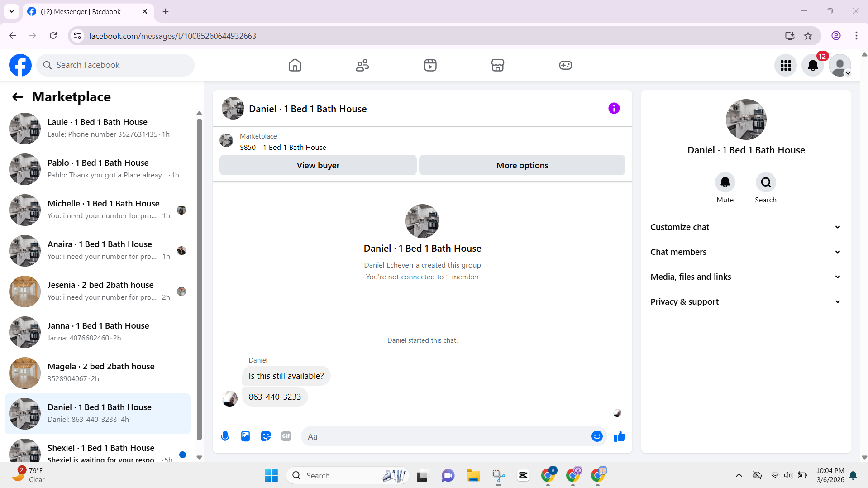
Task: Select Daniel 1 Bed 1 Bath House chat
Action: click(x=97, y=414)
